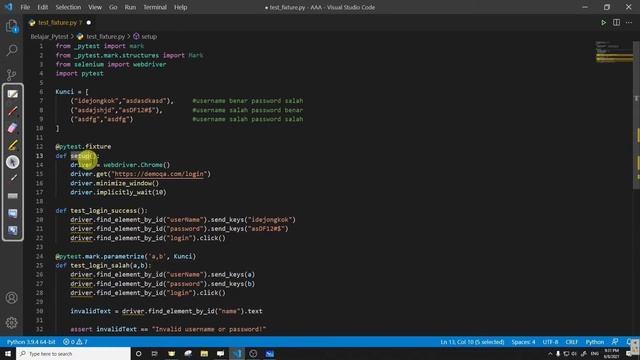Click the invalidText variable on line 30
This screenshot has height=360, width=640.
(x=90, y=311)
